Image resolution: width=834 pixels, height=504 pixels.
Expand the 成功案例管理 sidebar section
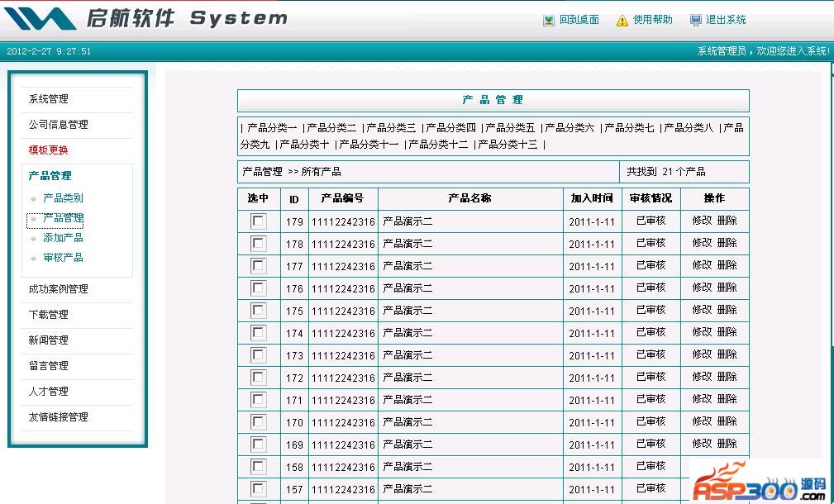pyautogui.click(x=58, y=289)
